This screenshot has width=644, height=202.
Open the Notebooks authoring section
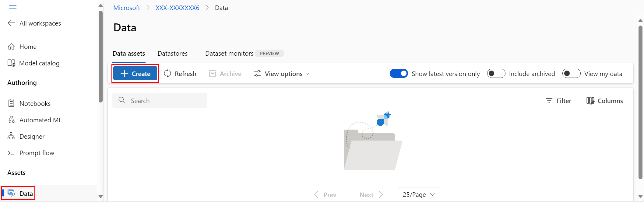click(35, 103)
